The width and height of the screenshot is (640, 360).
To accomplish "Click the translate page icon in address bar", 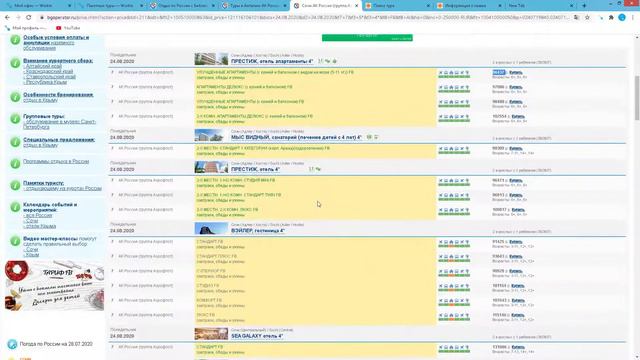I will 576,18.
